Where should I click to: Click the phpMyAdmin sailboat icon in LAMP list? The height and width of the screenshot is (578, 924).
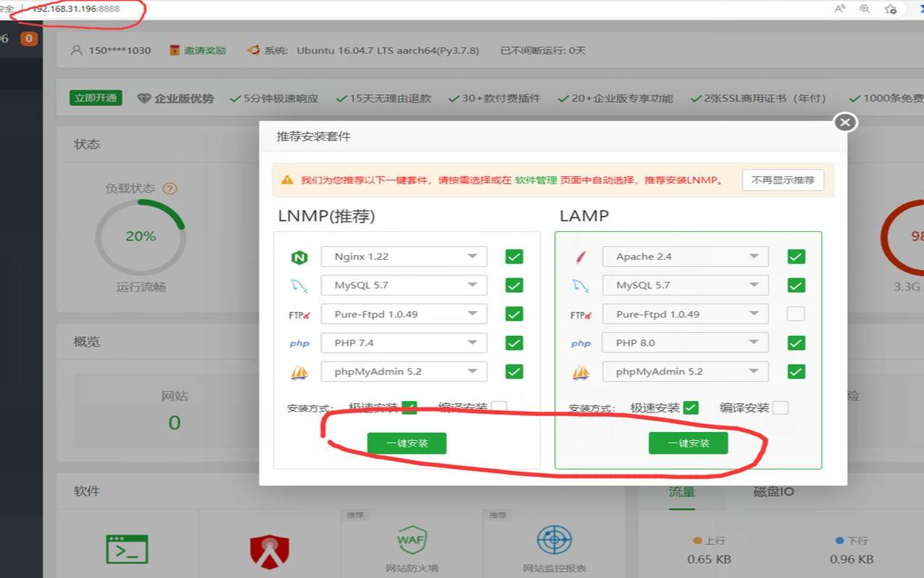pos(580,372)
